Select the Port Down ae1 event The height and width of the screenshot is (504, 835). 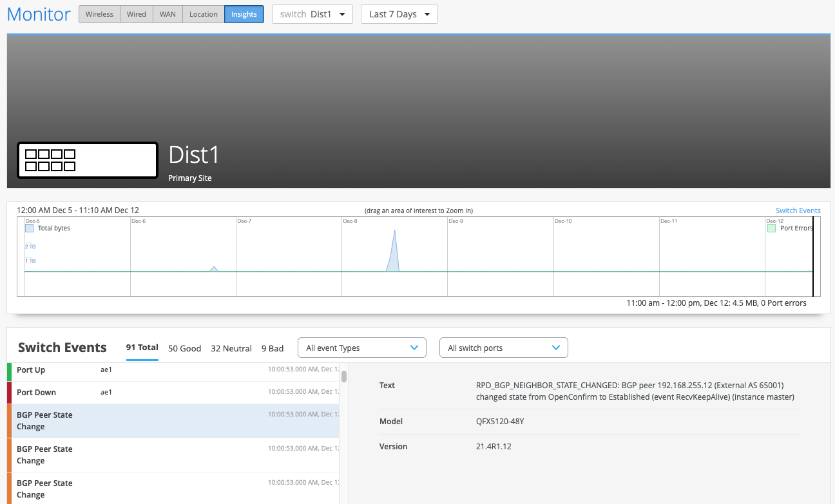click(x=173, y=393)
